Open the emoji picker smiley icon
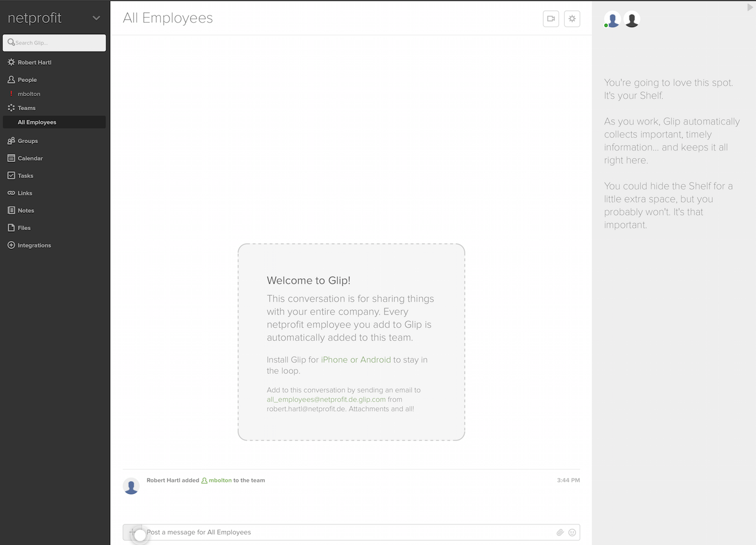The image size is (756, 545). [x=572, y=533]
